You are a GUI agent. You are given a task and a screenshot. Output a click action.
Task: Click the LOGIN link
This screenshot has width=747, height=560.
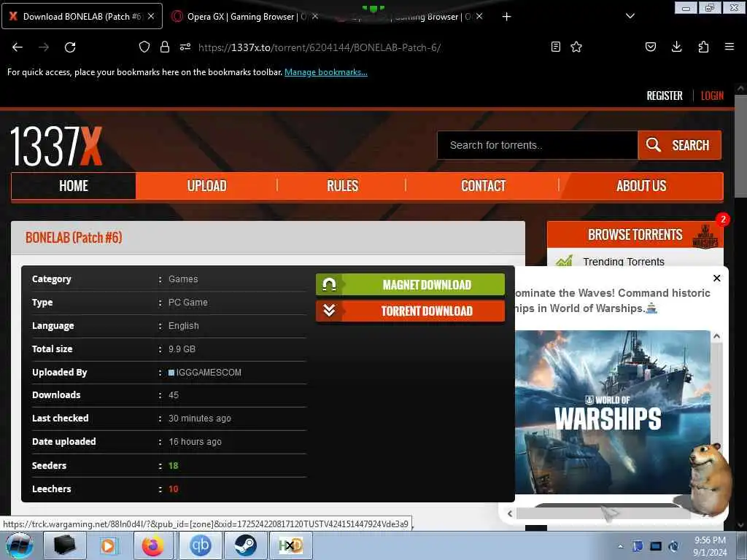pyautogui.click(x=712, y=96)
